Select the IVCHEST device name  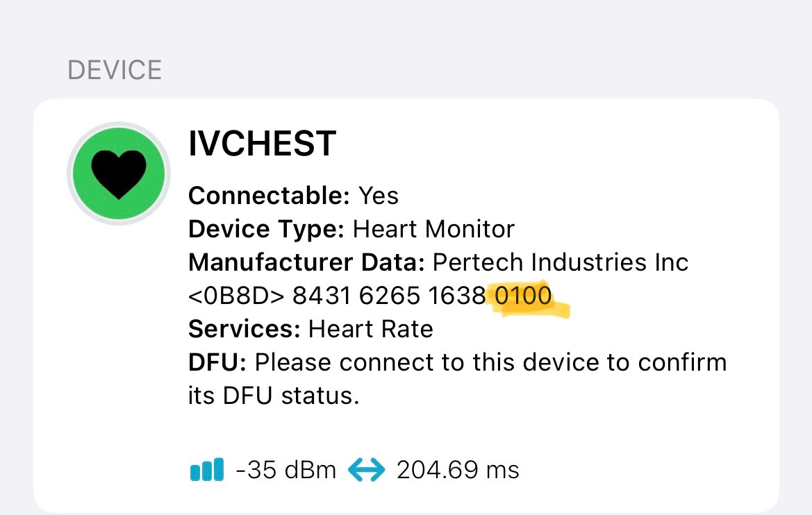coord(262,144)
